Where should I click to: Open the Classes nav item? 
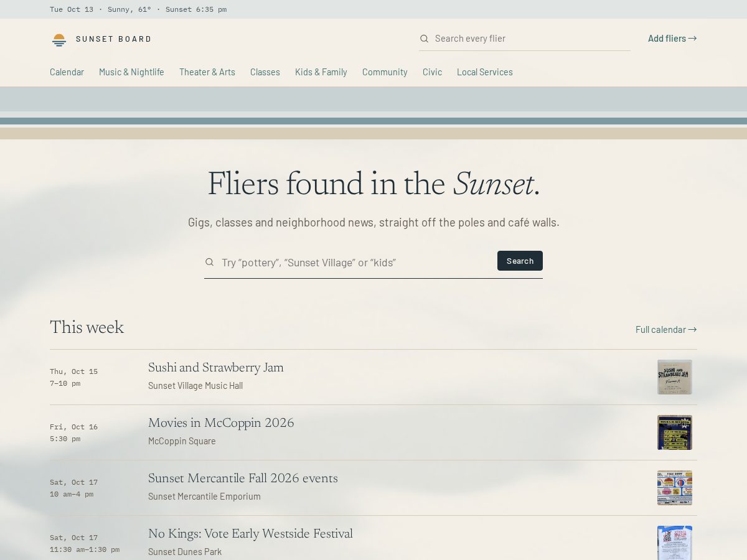pyautogui.click(x=265, y=72)
